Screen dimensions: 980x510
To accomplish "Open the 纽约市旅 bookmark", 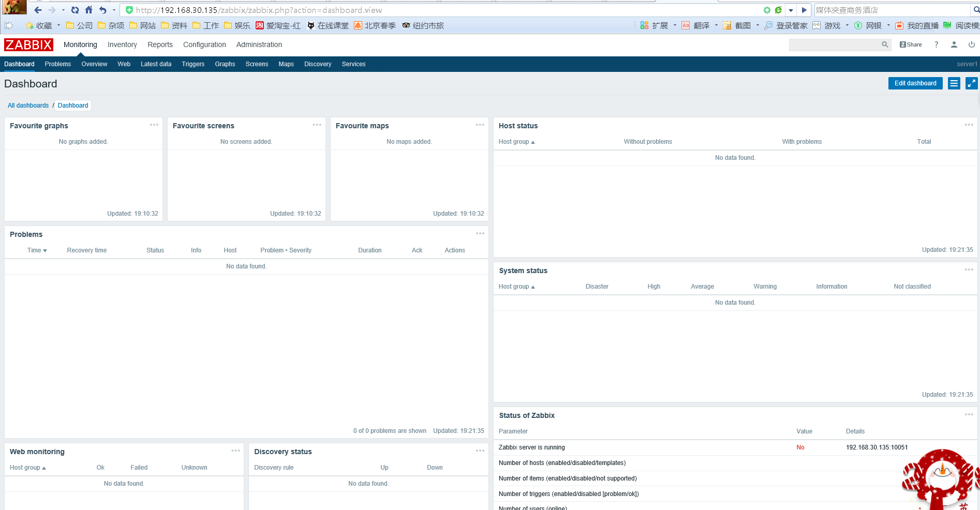I will (x=423, y=25).
